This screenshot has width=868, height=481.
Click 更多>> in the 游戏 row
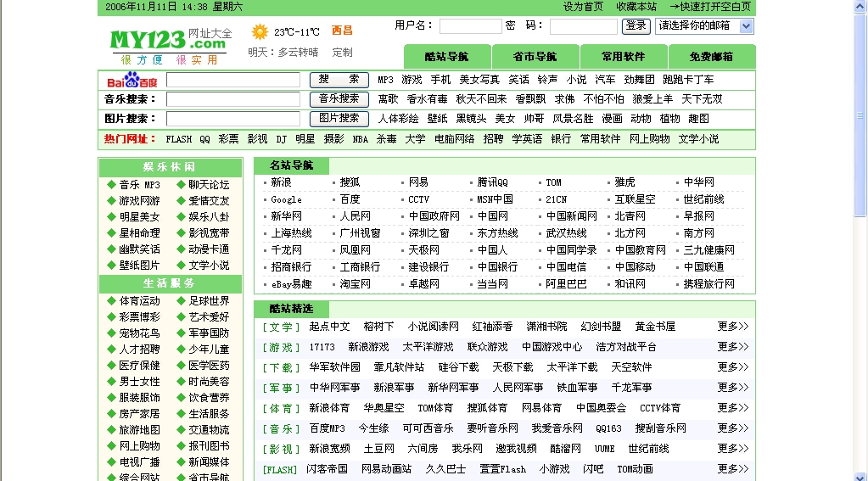click(x=733, y=347)
